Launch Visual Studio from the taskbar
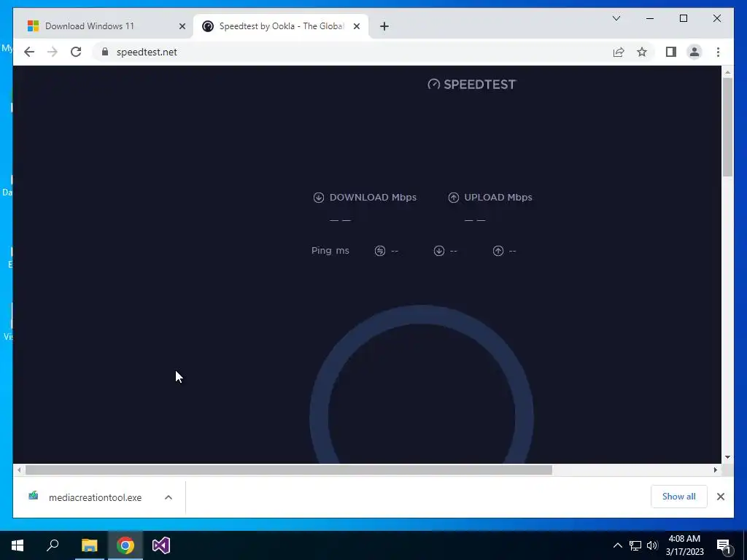Screen dimensions: 747x560 [161, 545]
